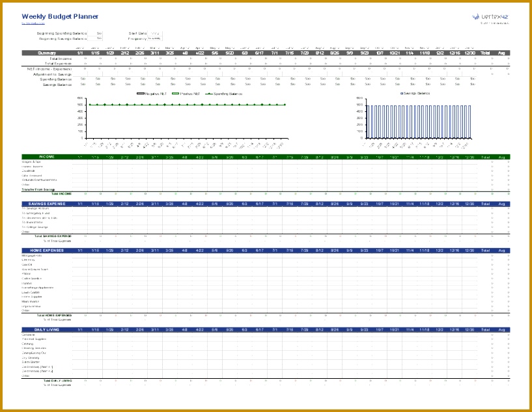Click the Weekly Budget Planner title
Image resolution: width=532 pixels, height=412 pixels.
tap(60, 16)
